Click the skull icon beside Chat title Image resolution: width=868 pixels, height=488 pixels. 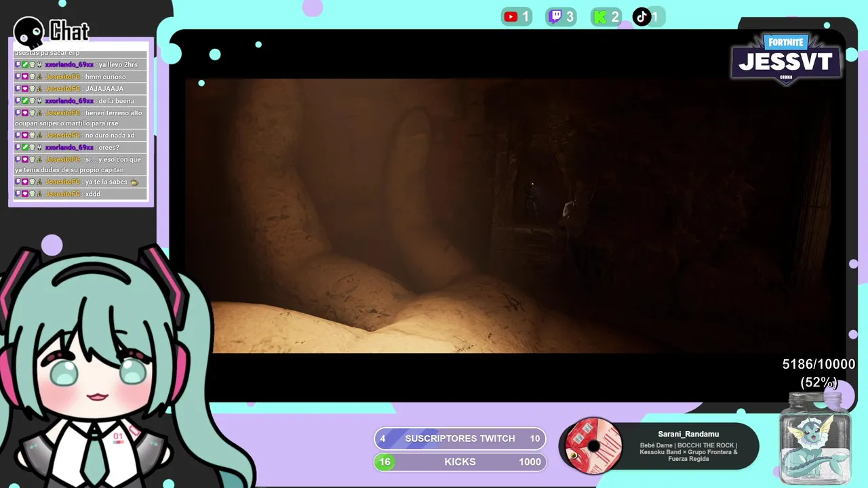[x=29, y=31]
